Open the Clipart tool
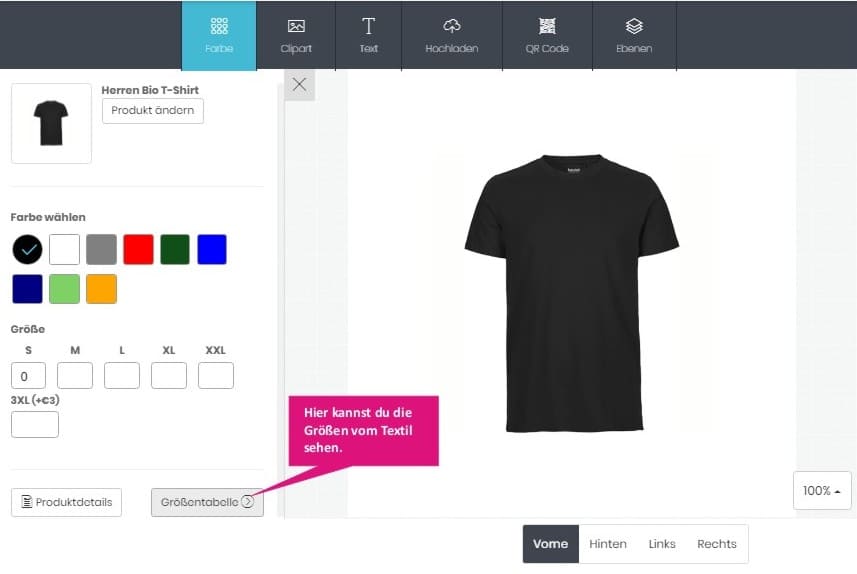The image size is (857, 574). pyautogui.click(x=296, y=35)
